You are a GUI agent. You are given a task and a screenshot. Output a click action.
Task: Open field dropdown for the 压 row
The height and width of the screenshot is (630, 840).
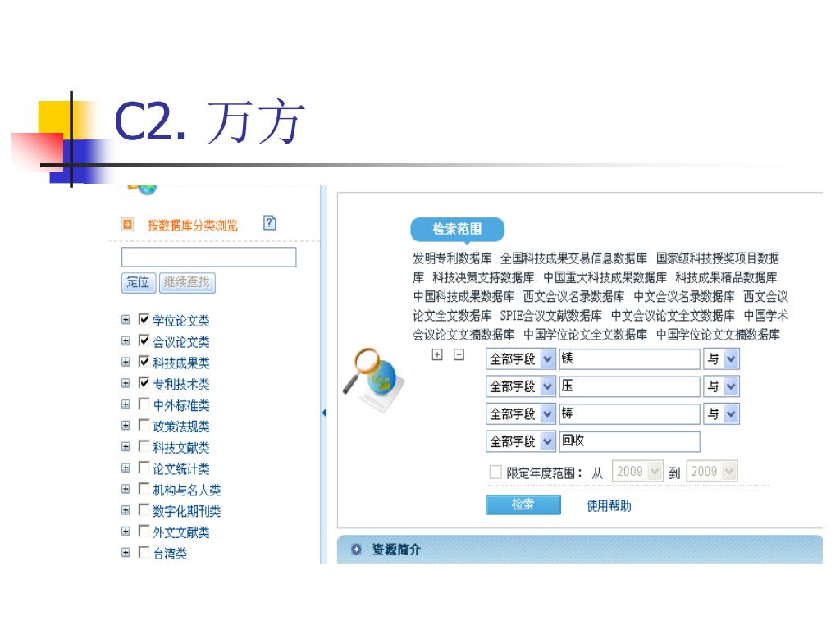tap(521, 386)
